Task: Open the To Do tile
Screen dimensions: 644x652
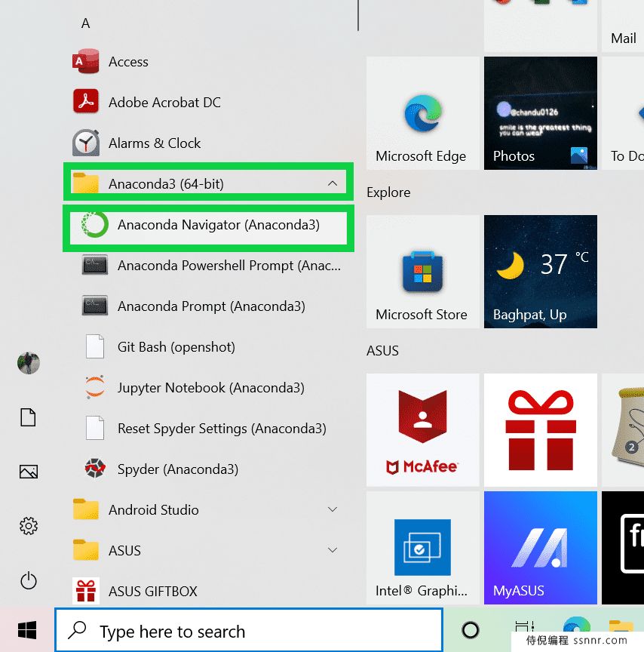Action: pos(623,113)
